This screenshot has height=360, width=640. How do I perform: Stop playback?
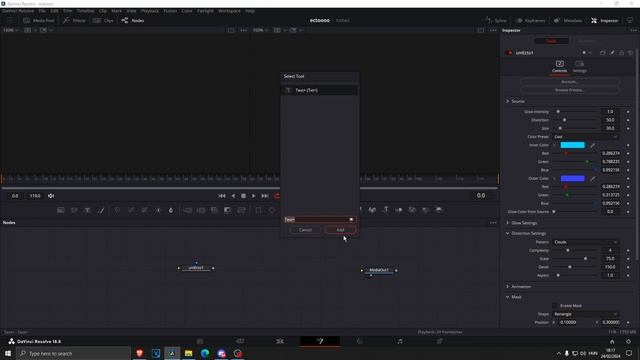[243, 196]
